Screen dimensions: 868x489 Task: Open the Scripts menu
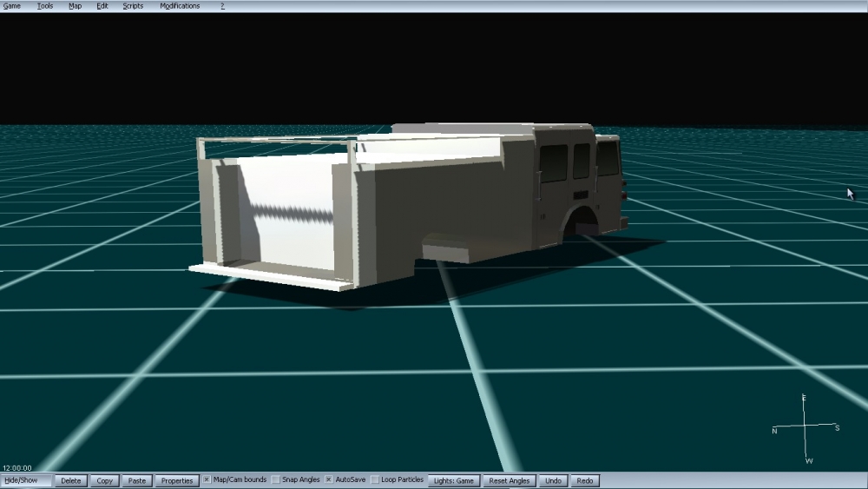pos(133,6)
